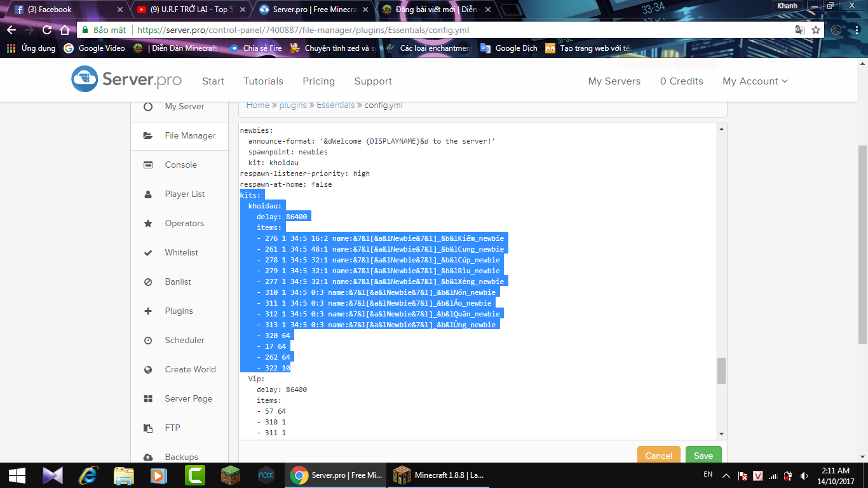The width and height of the screenshot is (868, 488).
Task: Open the Nox taskbar icon
Action: 266,475
